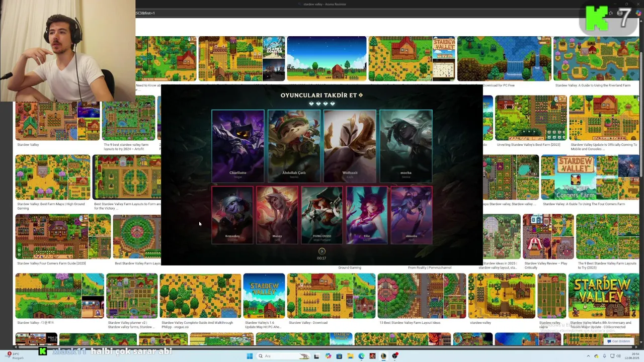
Task: Open the Windows Start menu
Action: coord(250,356)
